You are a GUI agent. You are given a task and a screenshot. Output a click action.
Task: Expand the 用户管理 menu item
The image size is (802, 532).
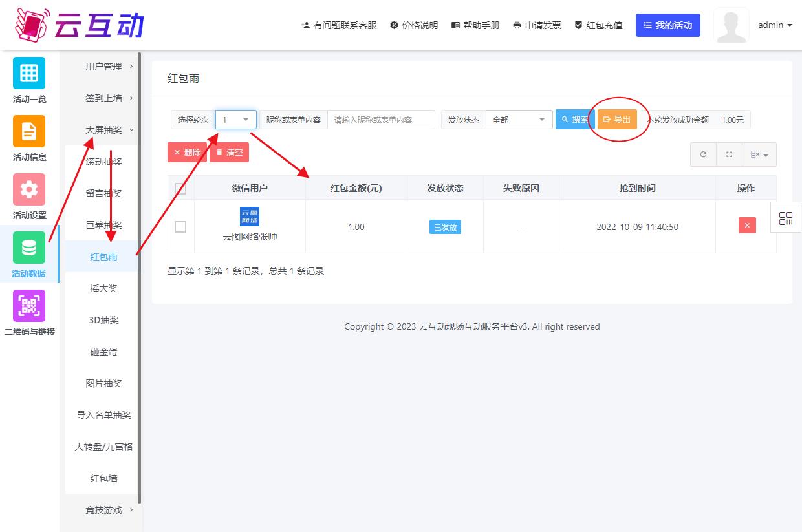point(103,67)
